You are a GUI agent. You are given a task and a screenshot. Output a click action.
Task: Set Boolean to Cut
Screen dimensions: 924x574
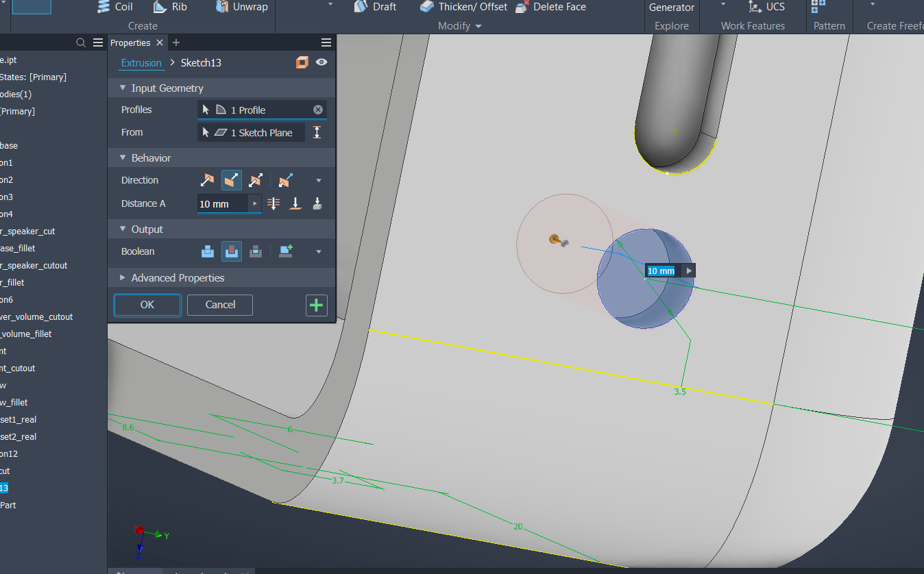tap(232, 251)
